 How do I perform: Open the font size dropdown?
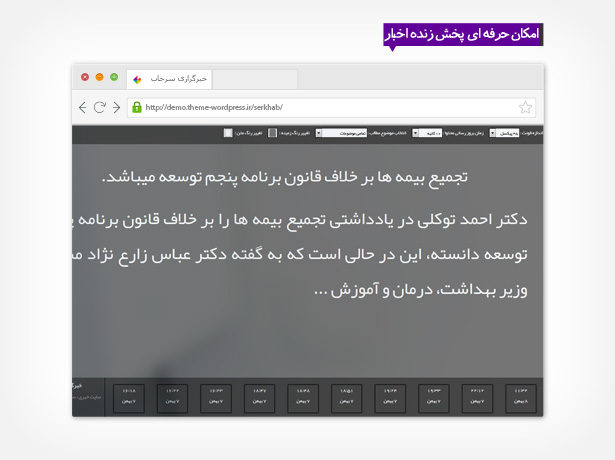[504, 133]
